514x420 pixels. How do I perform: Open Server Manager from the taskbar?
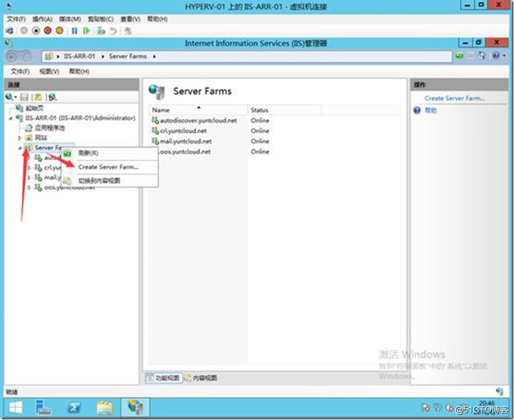coord(43,408)
